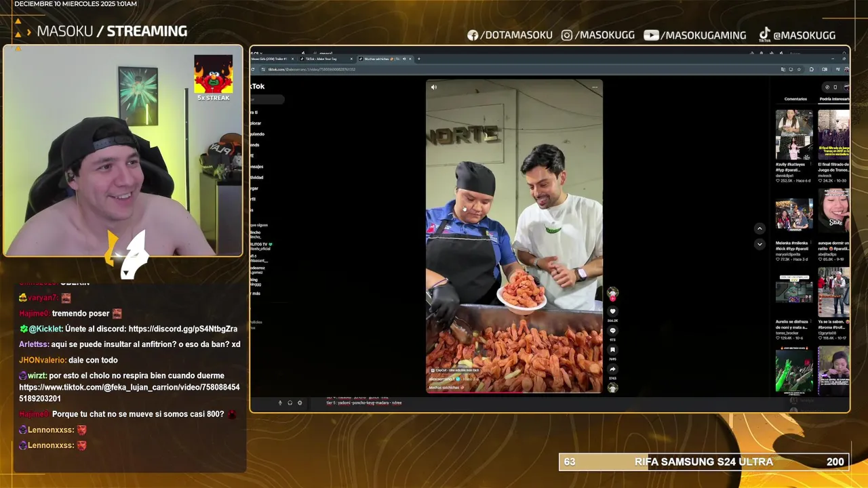Screen dimensions: 868x488
Task: Share the video with the arrow icon
Action: click(x=612, y=369)
